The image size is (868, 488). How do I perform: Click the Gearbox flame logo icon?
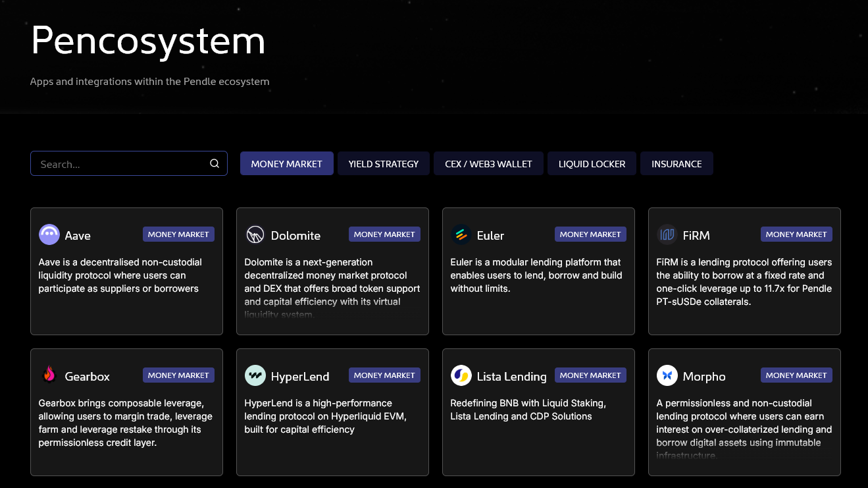click(x=49, y=375)
